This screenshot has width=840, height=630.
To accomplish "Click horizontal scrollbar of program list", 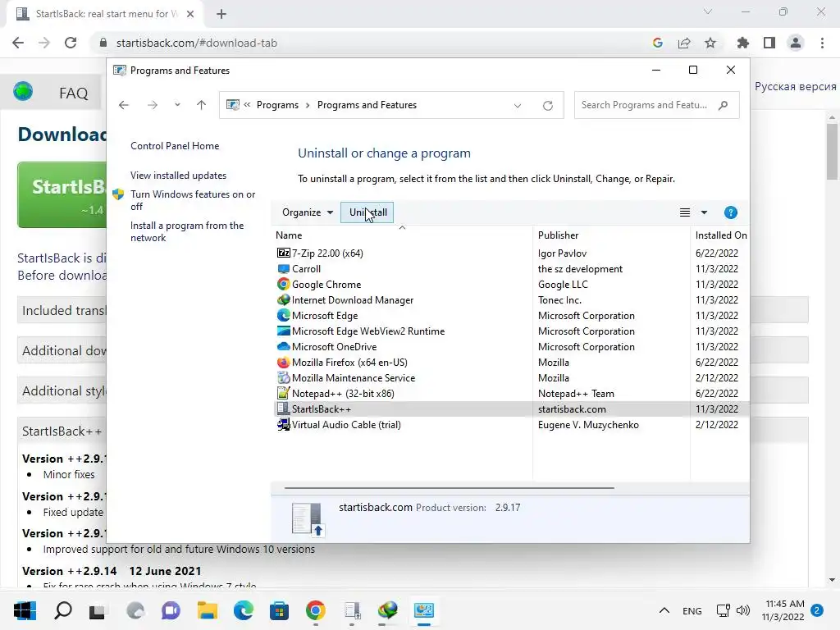I will [449, 488].
